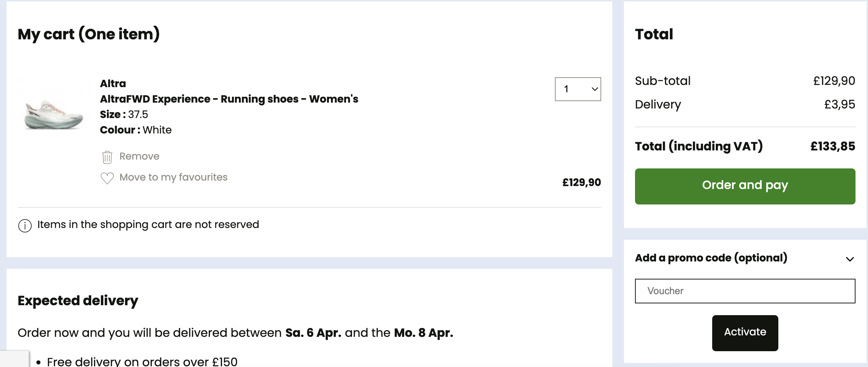Open the quantity dropdown showing 1
Screen dimensions: 868x367
click(578, 89)
